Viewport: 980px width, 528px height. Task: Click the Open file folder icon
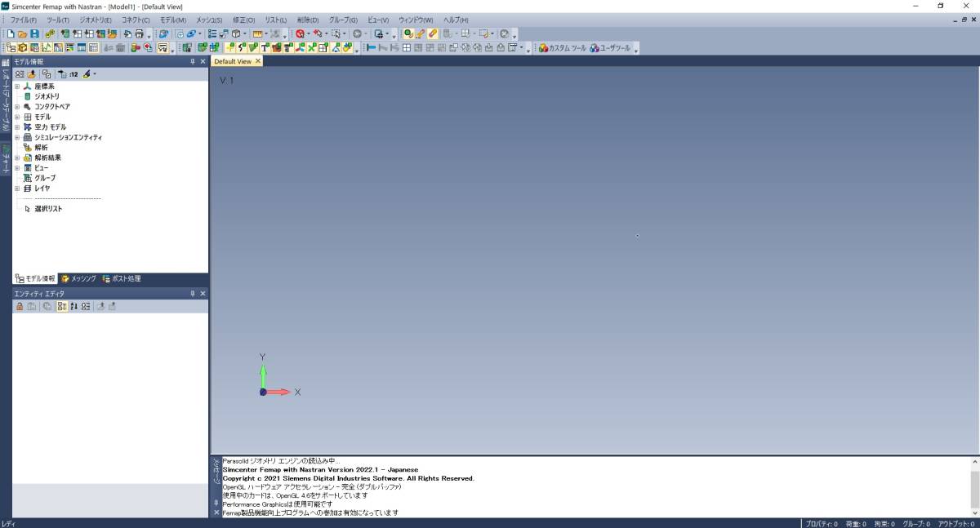click(22, 33)
